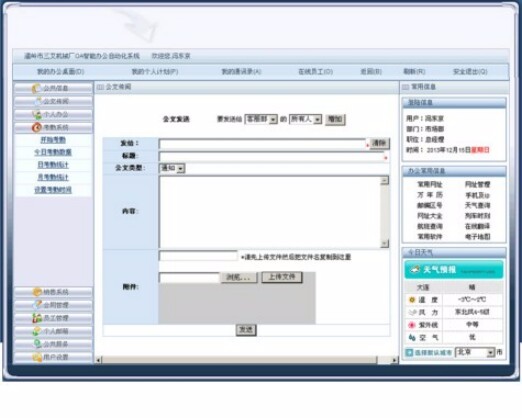Open the weather city dropdown 北京

tap(475, 352)
